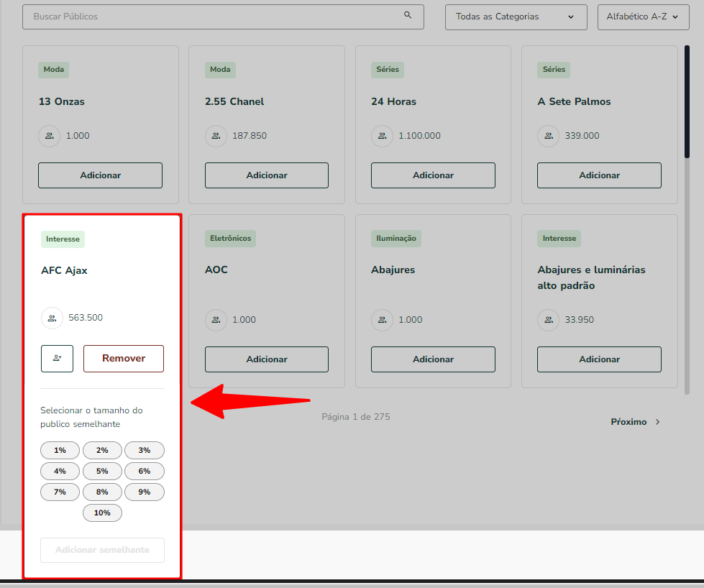Click the 339.000 audience count
Image resolution: width=704 pixels, height=588 pixels.
click(x=582, y=136)
